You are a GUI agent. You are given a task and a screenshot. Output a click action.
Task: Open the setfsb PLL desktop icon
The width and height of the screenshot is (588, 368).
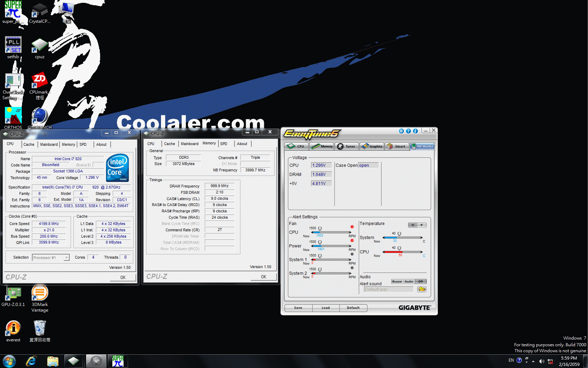coord(13,47)
